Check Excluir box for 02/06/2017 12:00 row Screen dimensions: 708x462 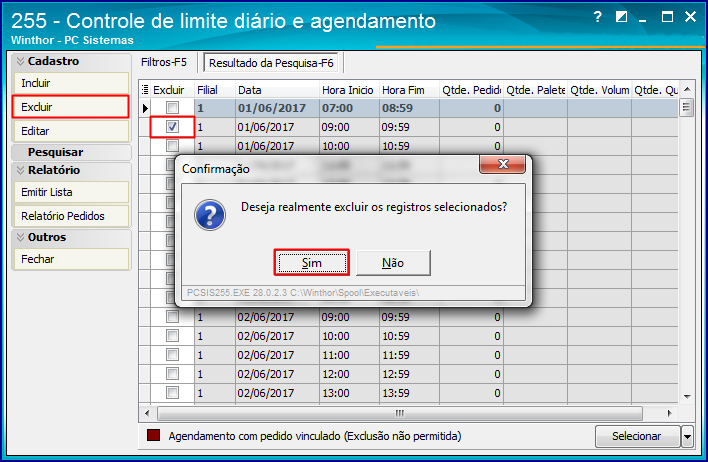pos(172,373)
